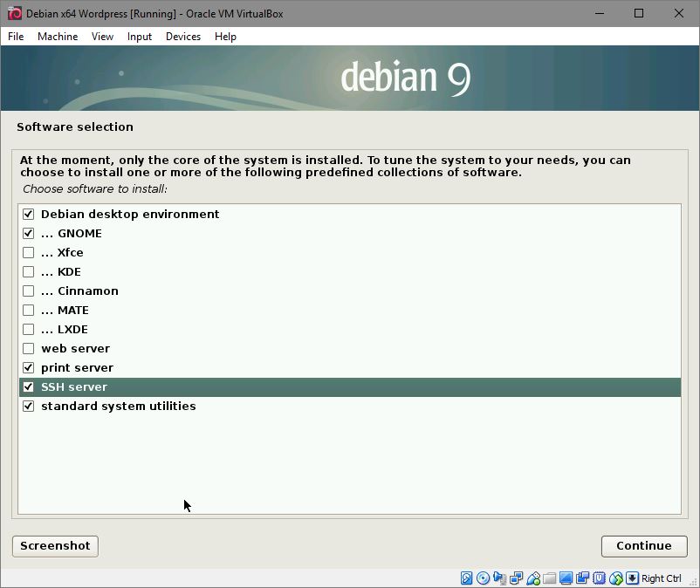Minimize the VirtualBox window
700x588 pixels.
600,13
